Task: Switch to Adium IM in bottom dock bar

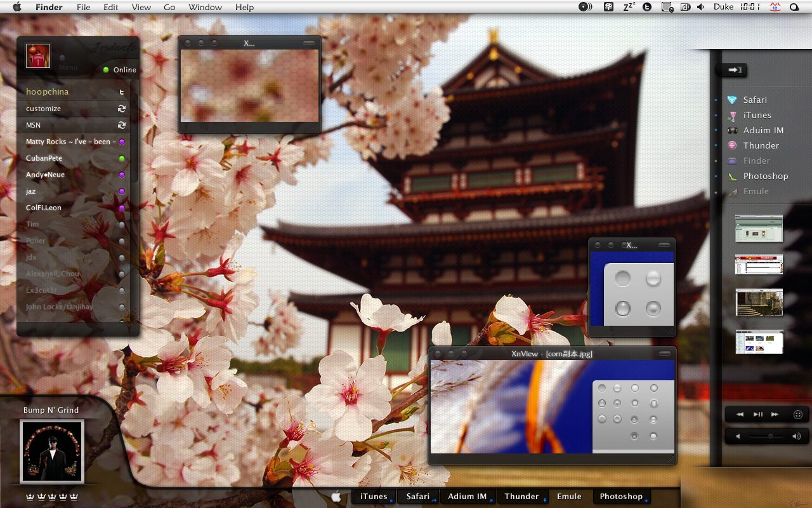Action: click(x=468, y=497)
